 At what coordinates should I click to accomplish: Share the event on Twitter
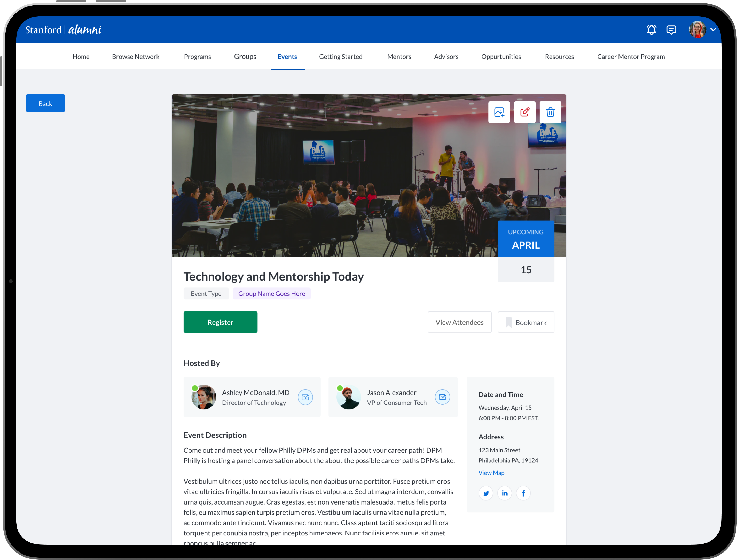[486, 493]
